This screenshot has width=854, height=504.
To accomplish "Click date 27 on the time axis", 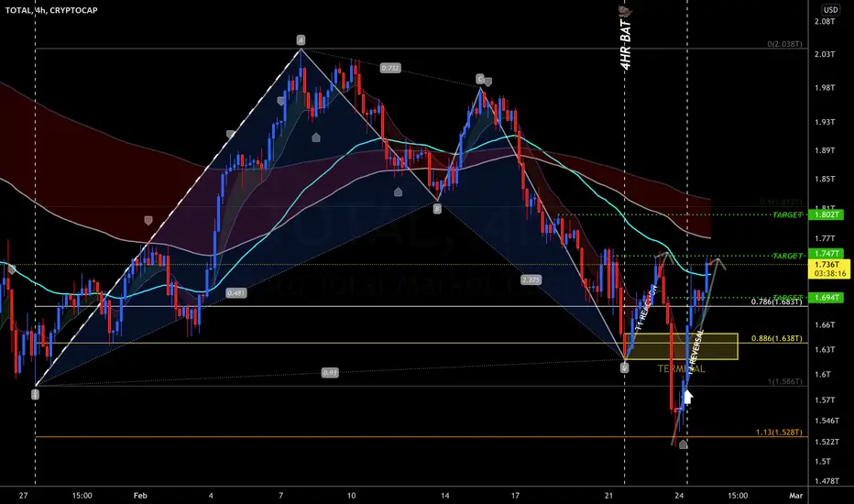I will pos(23,495).
